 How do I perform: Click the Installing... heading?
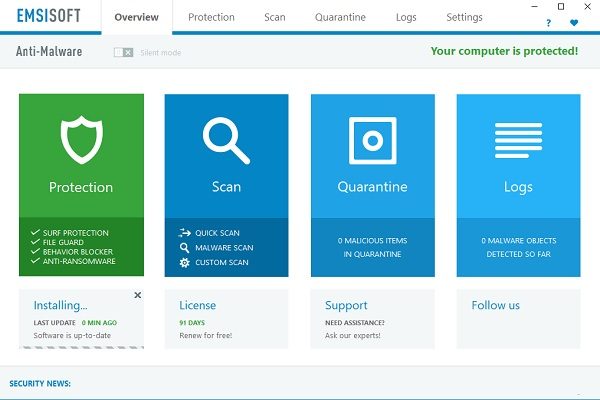click(x=60, y=305)
